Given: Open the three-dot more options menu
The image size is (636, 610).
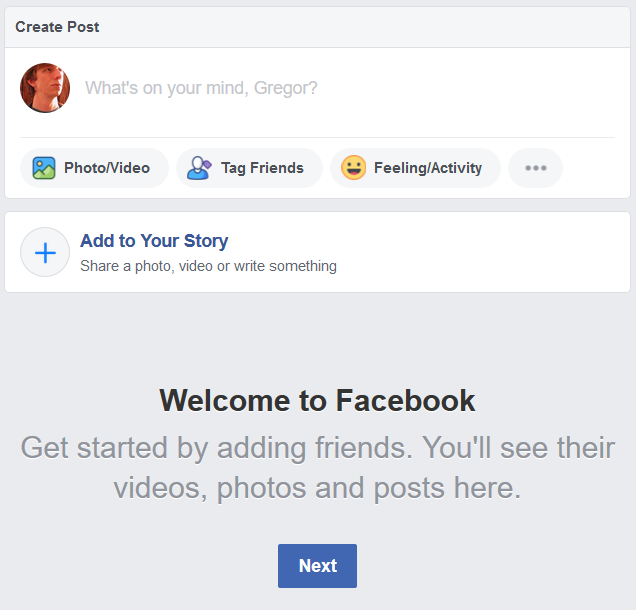Looking at the screenshot, I should (535, 168).
